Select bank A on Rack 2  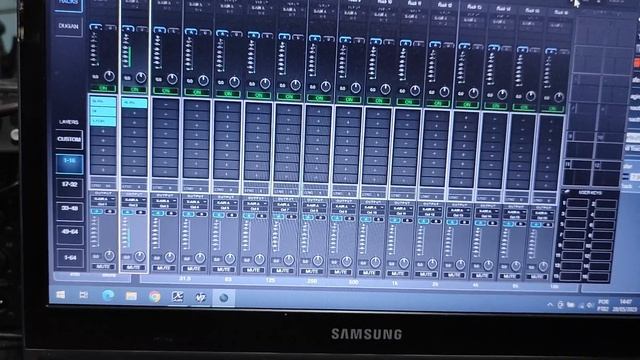tap(128, 29)
